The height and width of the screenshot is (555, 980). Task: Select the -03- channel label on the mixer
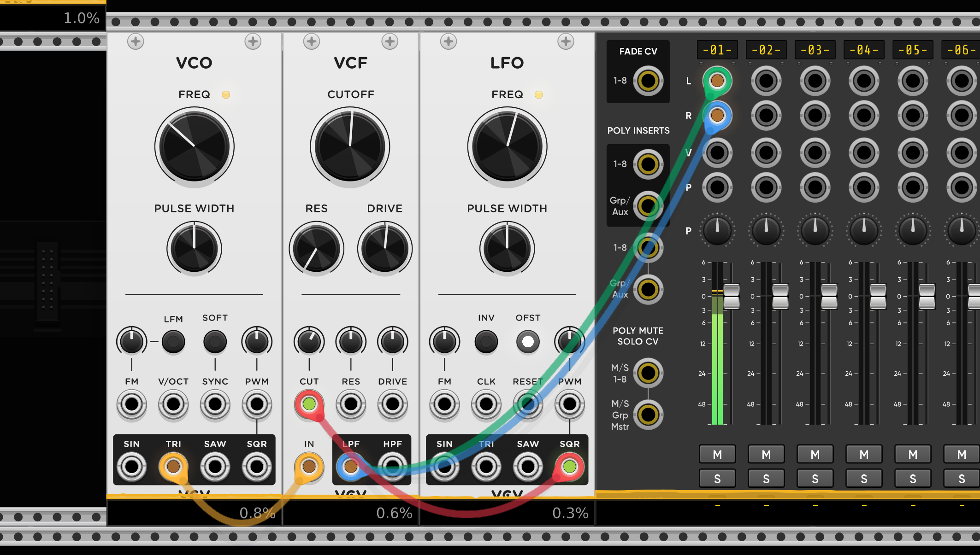pos(815,50)
